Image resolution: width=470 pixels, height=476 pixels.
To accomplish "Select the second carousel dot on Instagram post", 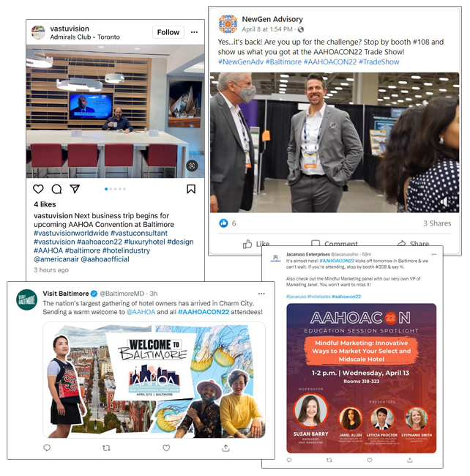I will [111, 189].
